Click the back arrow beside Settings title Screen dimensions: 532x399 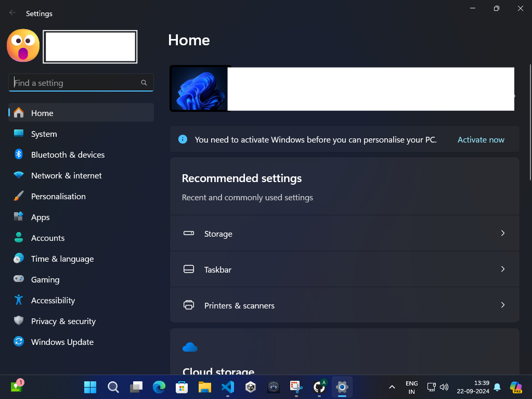tap(12, 13)
